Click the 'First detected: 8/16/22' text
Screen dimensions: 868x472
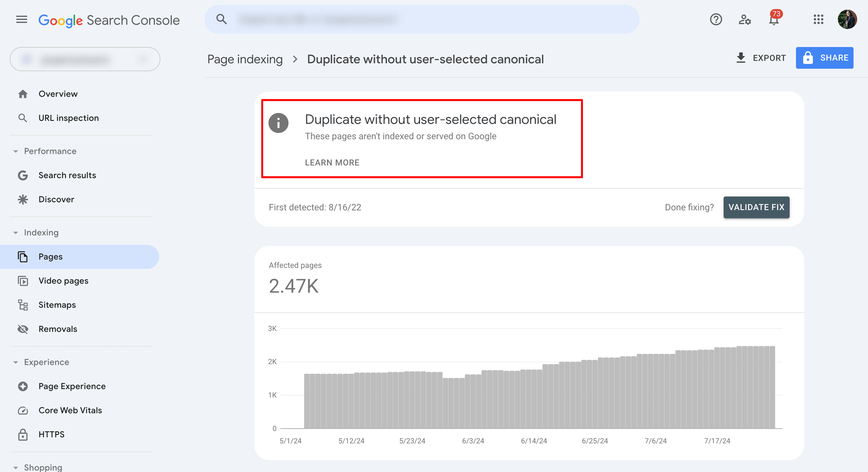[x=315, y=207]
